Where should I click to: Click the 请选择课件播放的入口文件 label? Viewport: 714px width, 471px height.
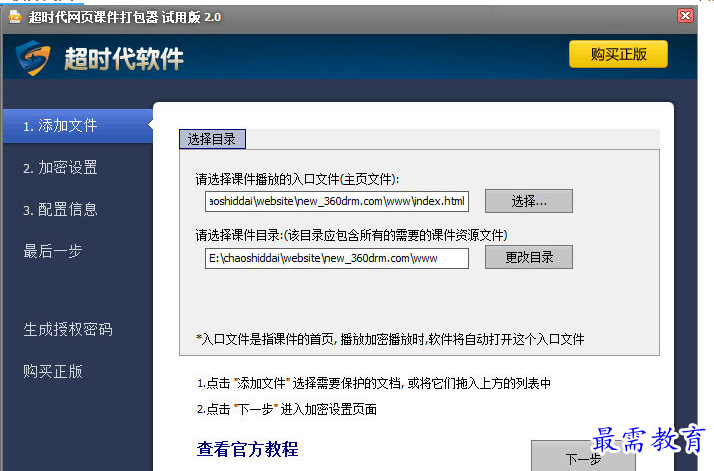coord(297,179)
